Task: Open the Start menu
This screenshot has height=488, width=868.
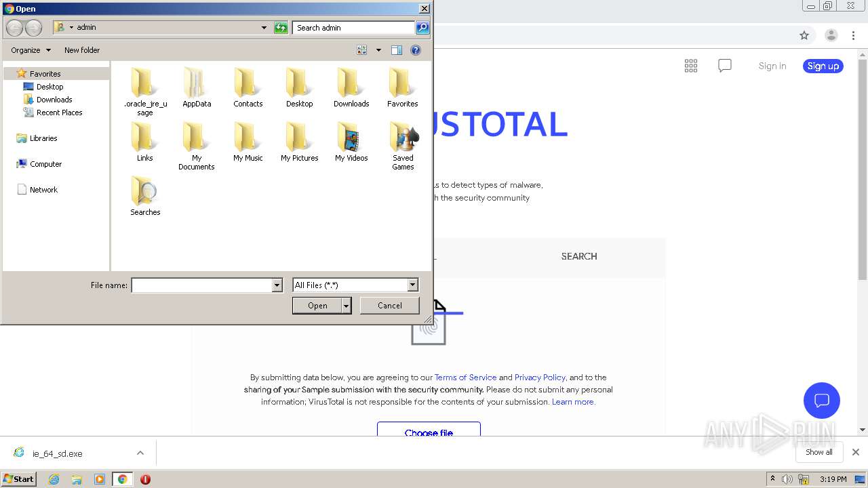Action: point(19,479)
